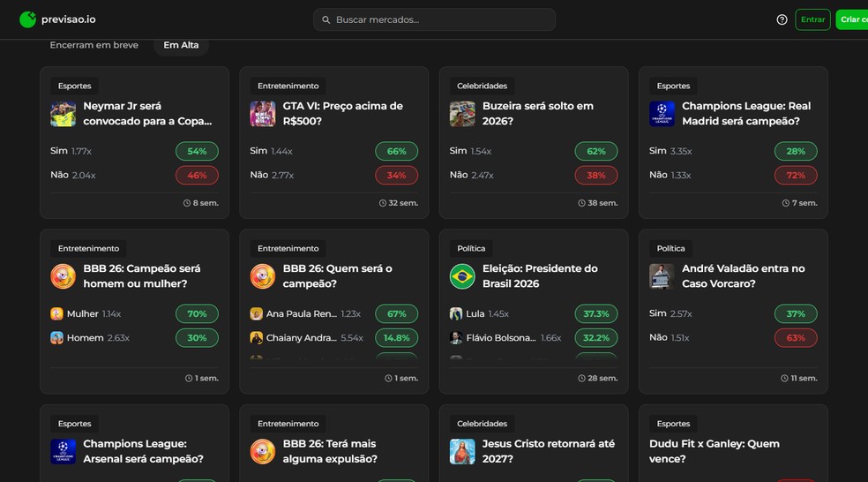Screen dimensions: 868x482
Task: Click the BBB 26 expulsão icon
Action: coord(262,451)
